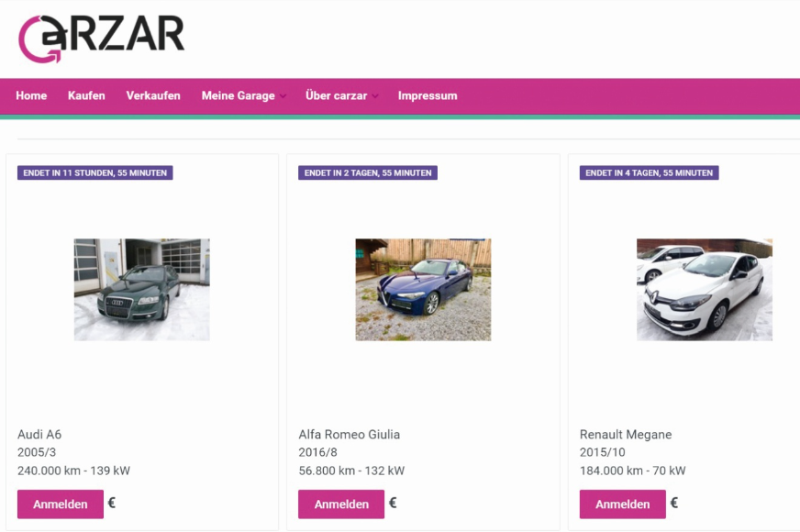Image resolution: width=800 pixels, height=532 pixels.
Task: Click the euro symbol beside Audi's Anmelden
Action: pos(112,503)
